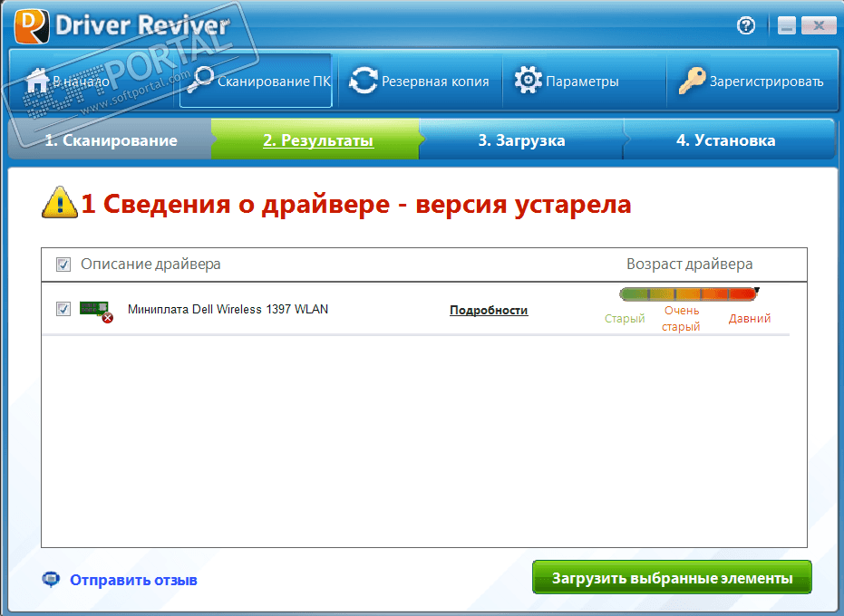844x616 pixels.
Task: Click the driver age gradient bar
Action: click(688, 294)
